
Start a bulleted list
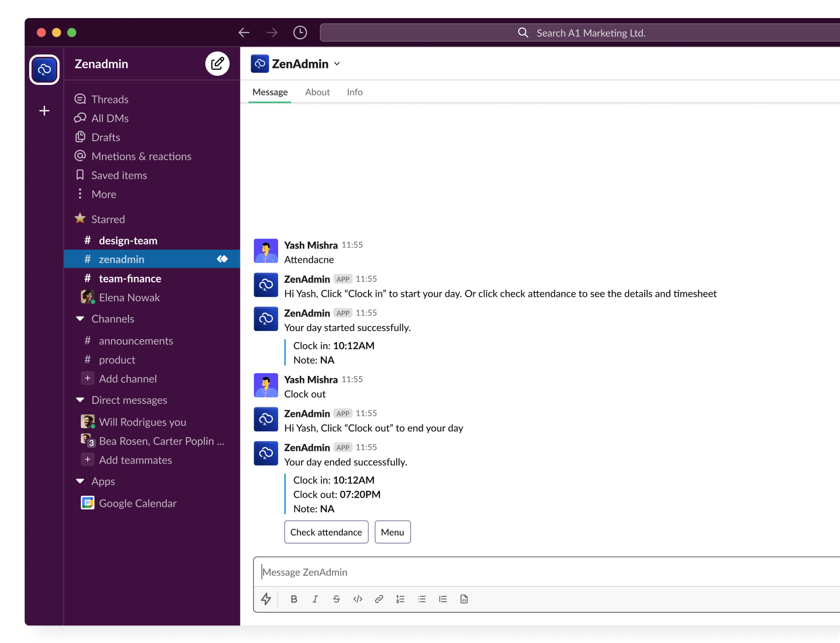(x=422, y=599)
